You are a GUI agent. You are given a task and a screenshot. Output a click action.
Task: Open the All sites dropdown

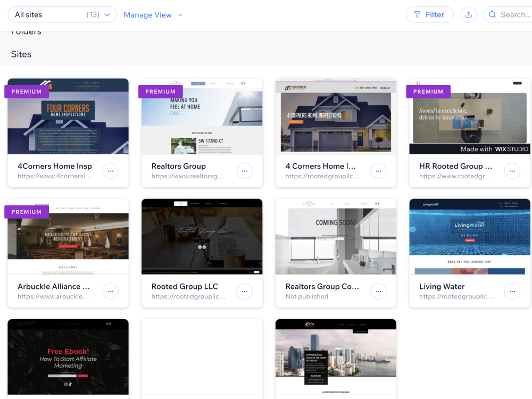(62, 14)
